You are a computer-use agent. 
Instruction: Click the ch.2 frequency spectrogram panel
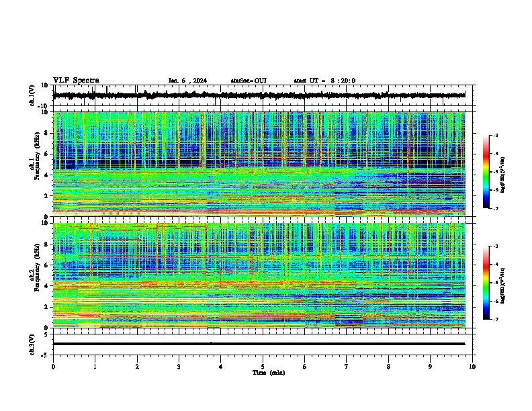point(262,275)
